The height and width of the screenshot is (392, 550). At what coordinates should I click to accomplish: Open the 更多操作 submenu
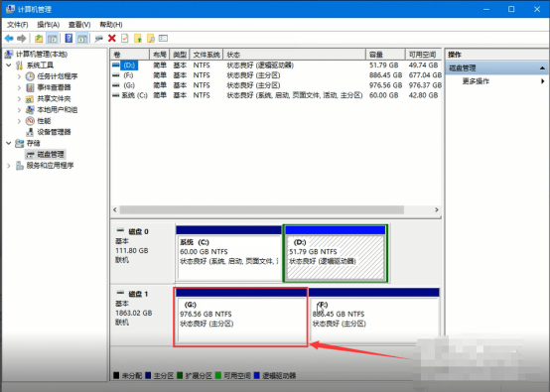476,81
